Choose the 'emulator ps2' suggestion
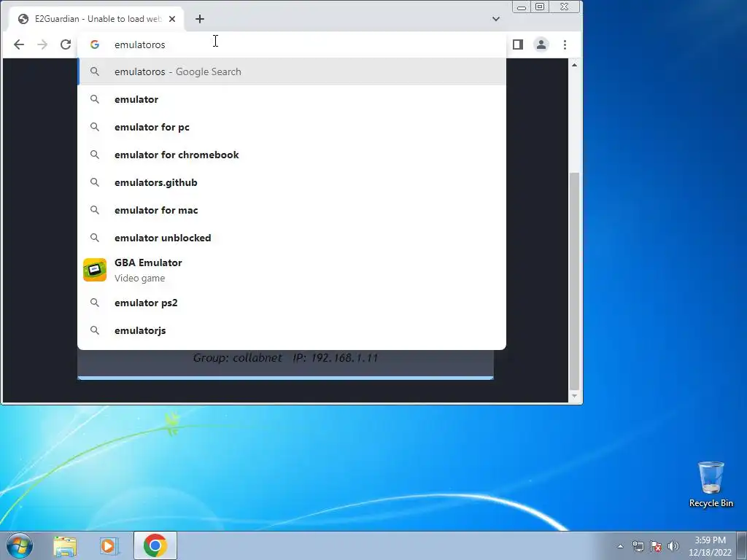 click(x=292, y=303)
